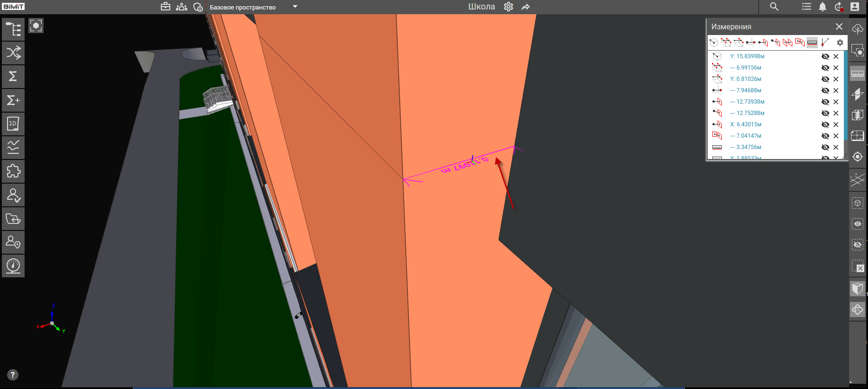Delete the 6.99156м measurement

(836, 68)
